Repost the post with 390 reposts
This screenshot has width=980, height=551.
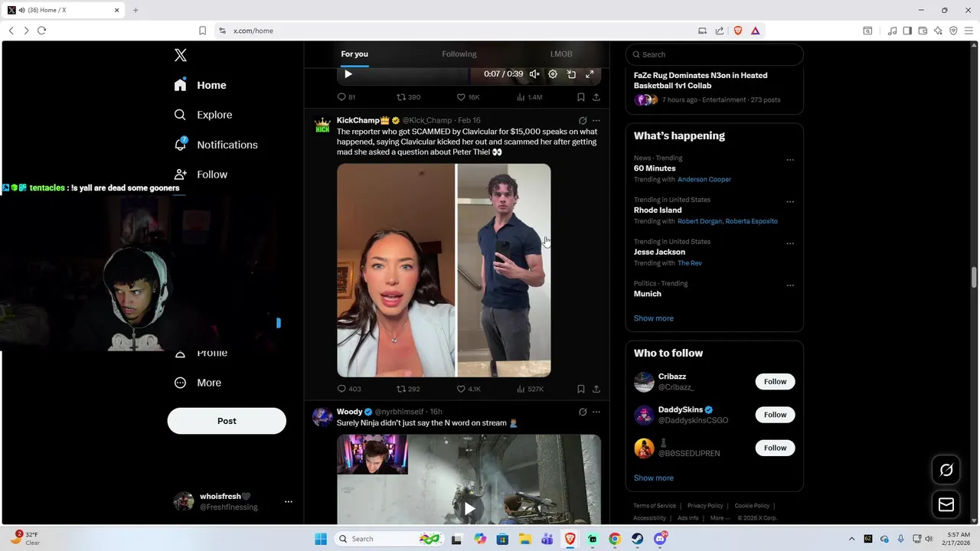tap(408, 97)
